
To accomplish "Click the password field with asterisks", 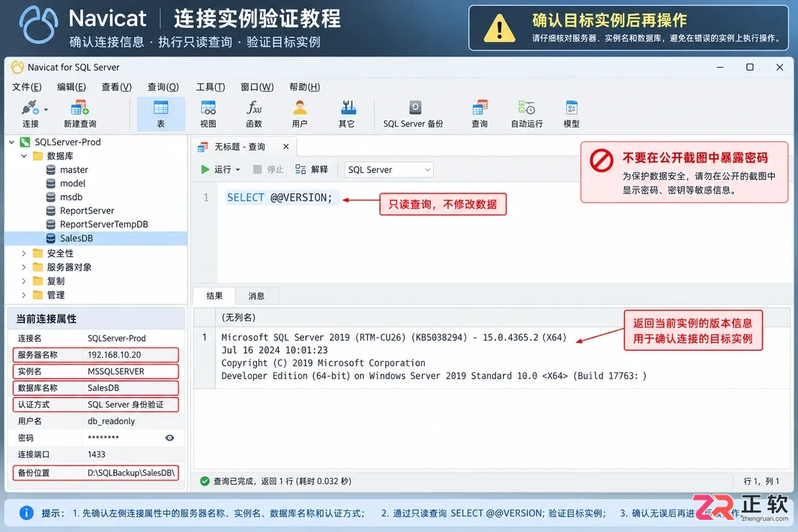I will coord(103,438).
